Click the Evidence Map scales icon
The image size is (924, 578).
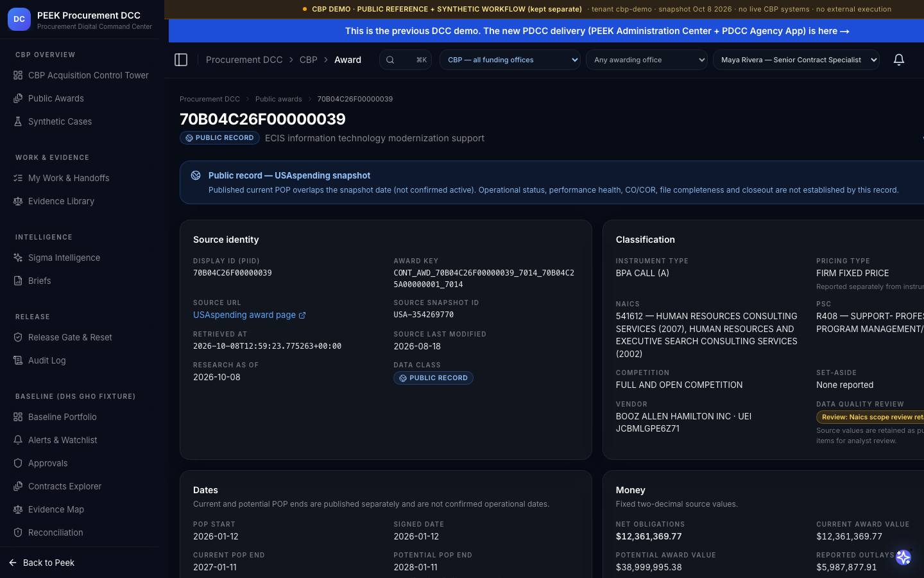[18, 509]
